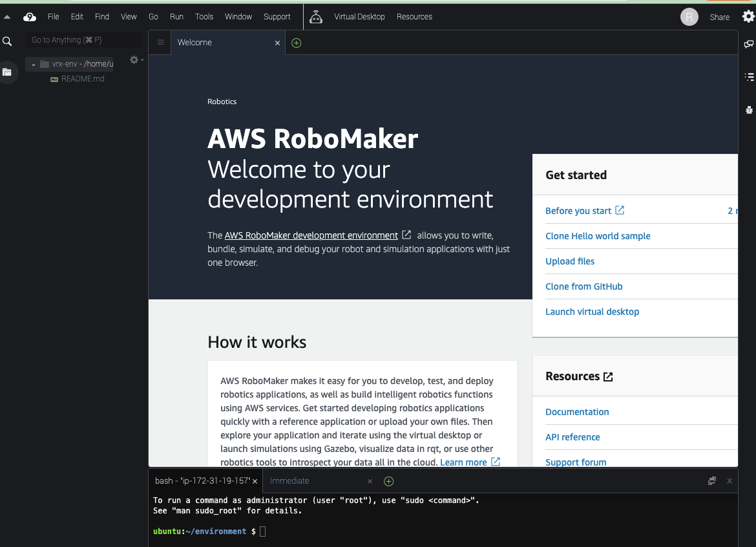Click the Share button

tap(719, 17)
